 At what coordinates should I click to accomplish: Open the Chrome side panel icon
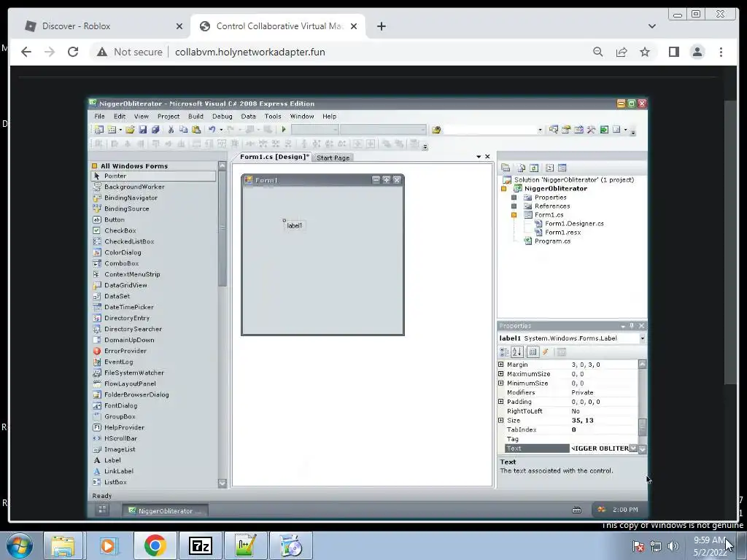click(673, 52)
